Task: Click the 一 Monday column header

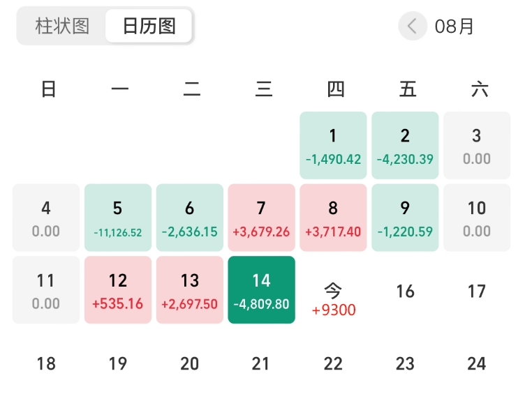Action: pos(120,89)
